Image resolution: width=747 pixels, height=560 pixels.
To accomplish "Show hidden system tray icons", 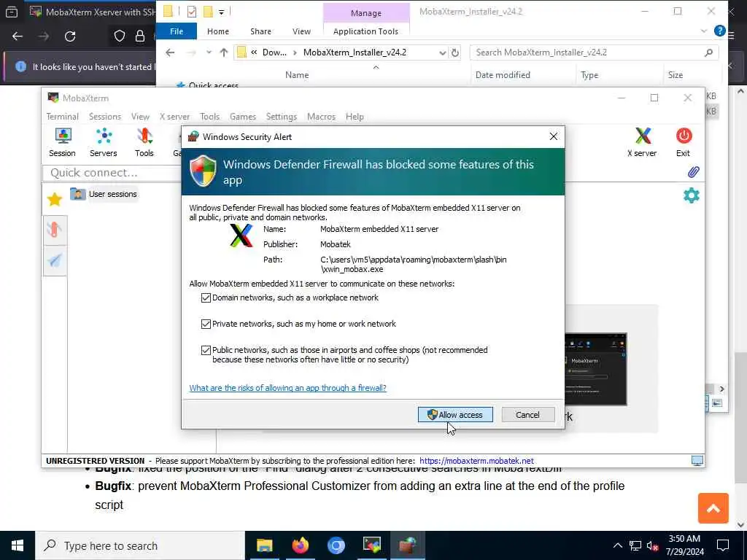I will pos(617,545).
